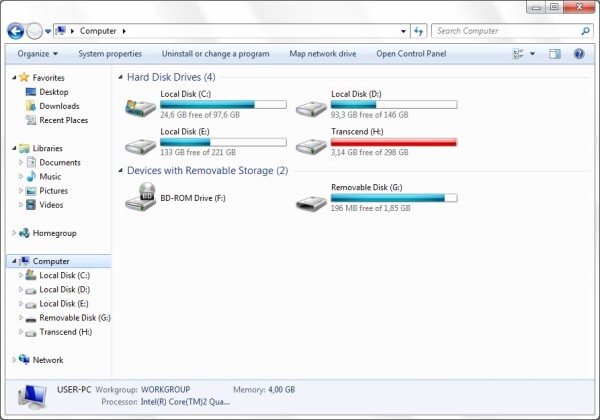Select the Transcend (H:) drive icon

tap(311, 146)
